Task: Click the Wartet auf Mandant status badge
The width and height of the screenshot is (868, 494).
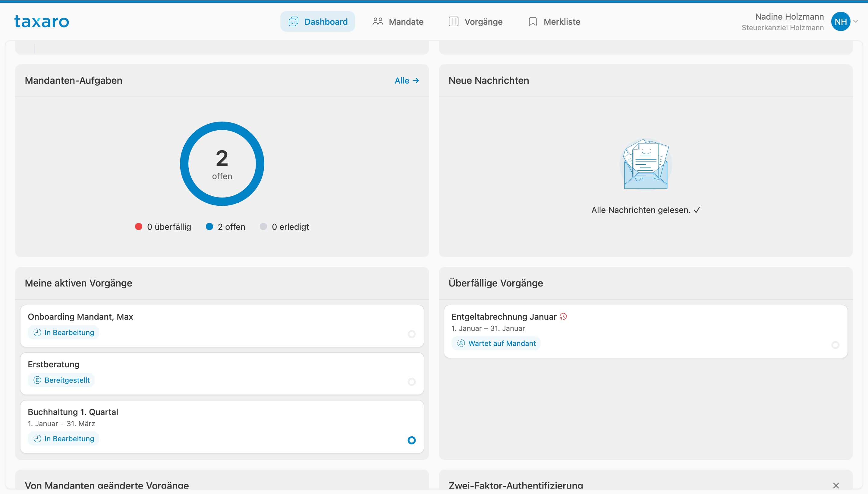Action: (x=496, y=343)
